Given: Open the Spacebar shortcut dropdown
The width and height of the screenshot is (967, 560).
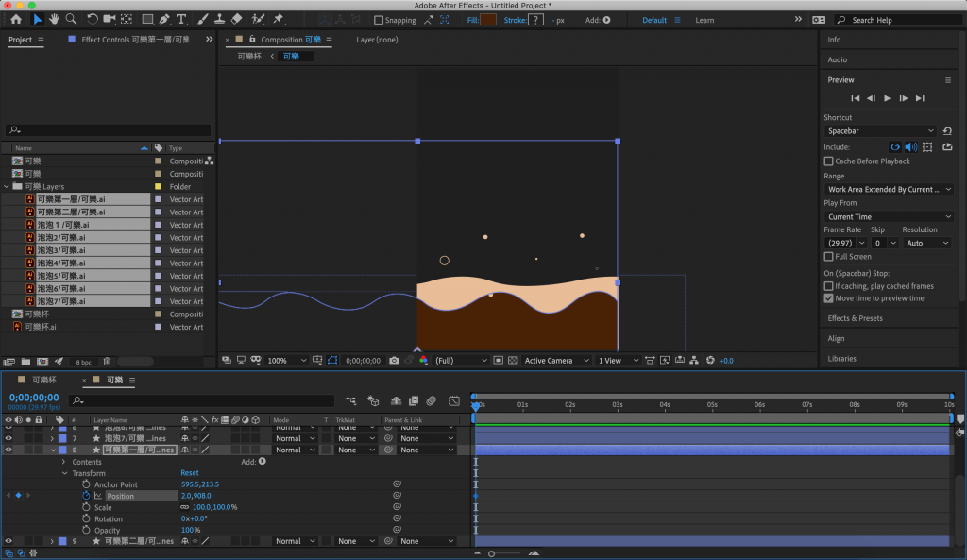Looking at the screenshot, I should point(880,131).
